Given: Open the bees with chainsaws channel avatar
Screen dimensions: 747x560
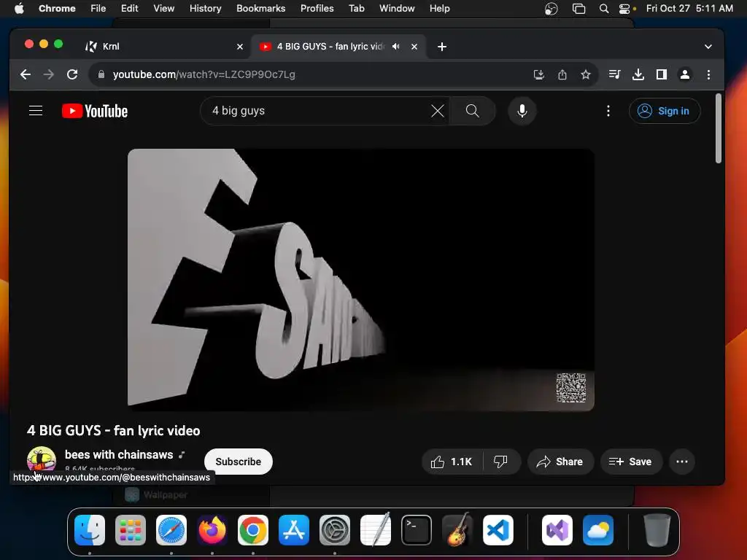Looking at the screenshot, I should click(x=42, y=460).
